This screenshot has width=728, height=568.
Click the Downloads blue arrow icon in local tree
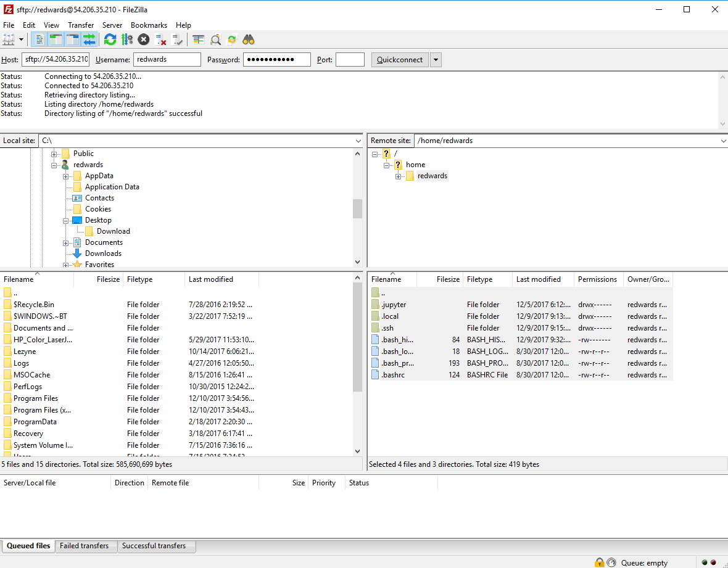78,253
